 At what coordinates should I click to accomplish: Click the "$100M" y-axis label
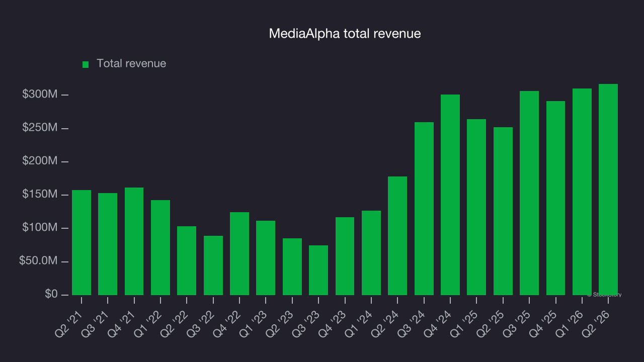(x=40, y=228)
